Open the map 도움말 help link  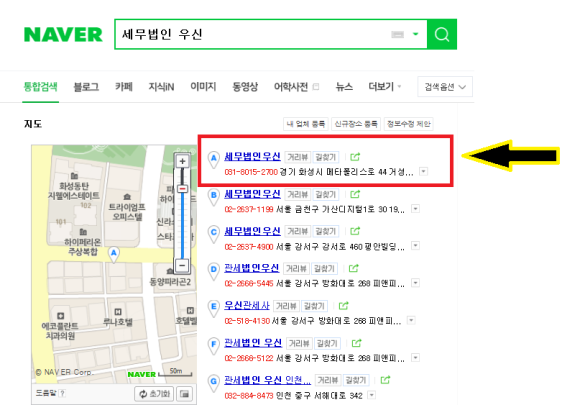[x=51, y=393]
